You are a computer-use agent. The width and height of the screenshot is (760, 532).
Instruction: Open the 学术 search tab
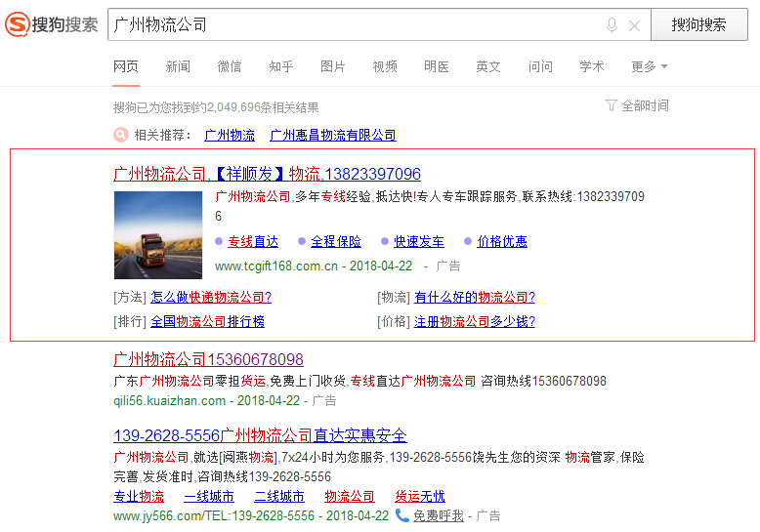tap(592, 66)
